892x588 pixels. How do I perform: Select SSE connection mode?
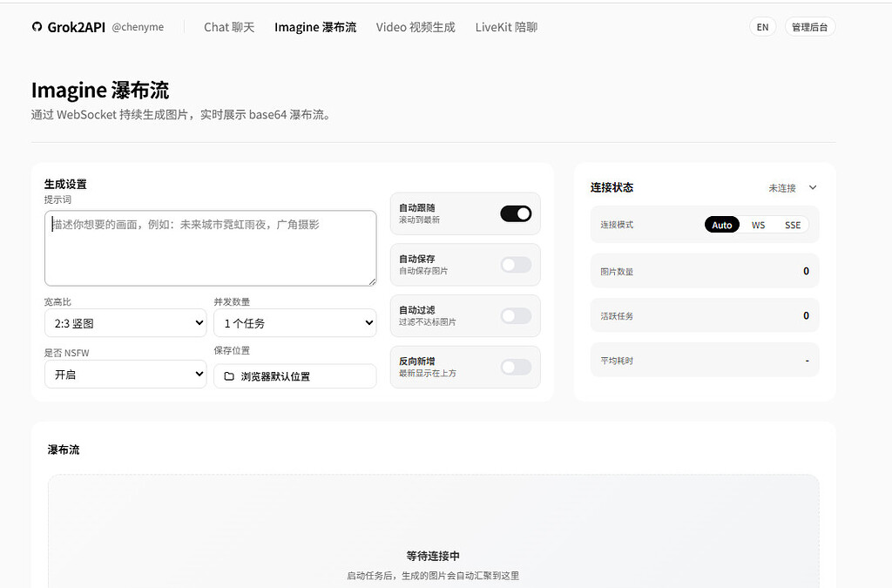[793, 225]
